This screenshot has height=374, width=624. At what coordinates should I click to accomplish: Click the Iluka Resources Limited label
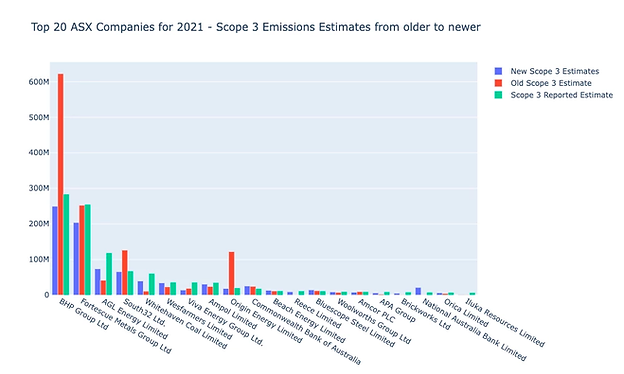click(505, 322)
